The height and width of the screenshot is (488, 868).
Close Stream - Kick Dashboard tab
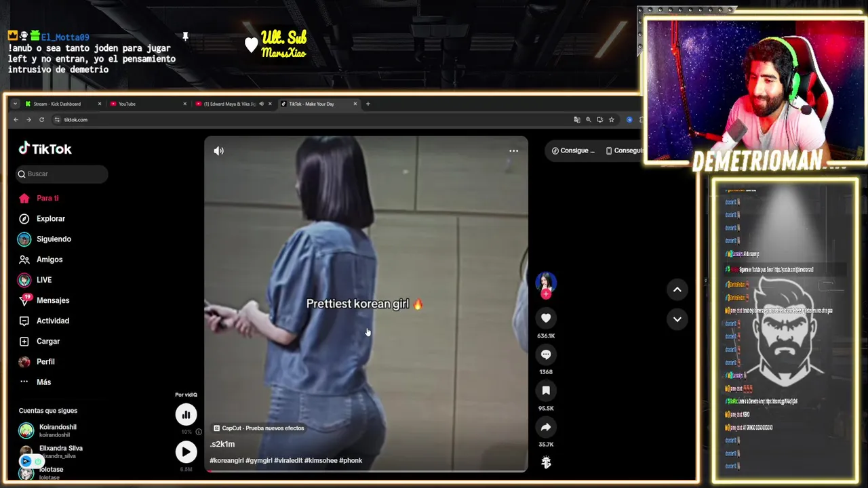tap(99, 104)
